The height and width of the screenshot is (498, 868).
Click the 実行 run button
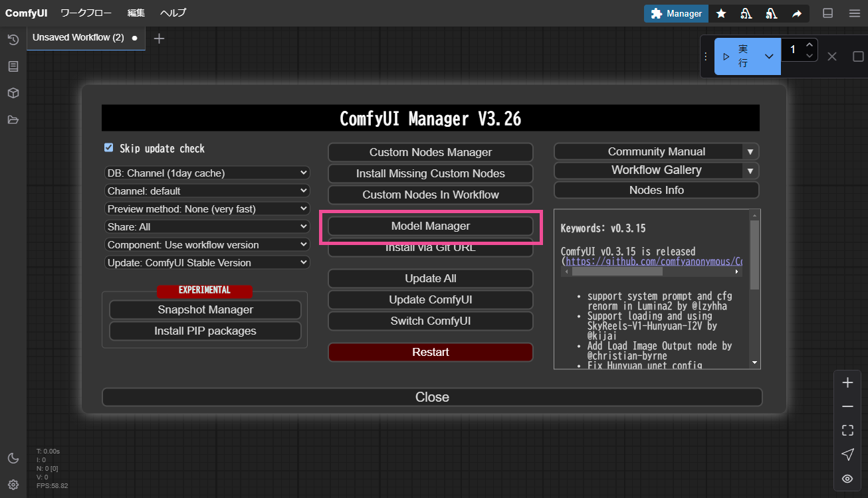[736, 56]
